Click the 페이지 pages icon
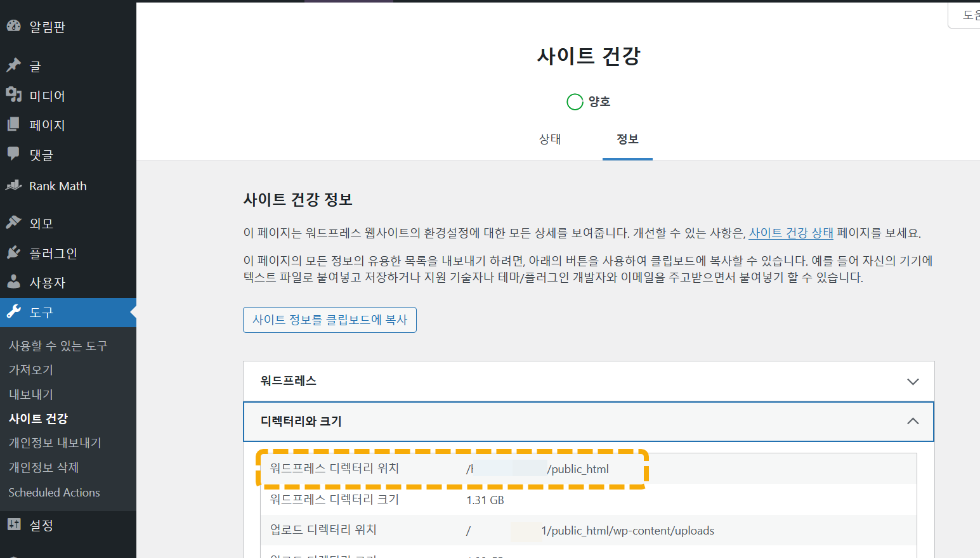This screenshot has height=558, width=980. pos(13,124)
